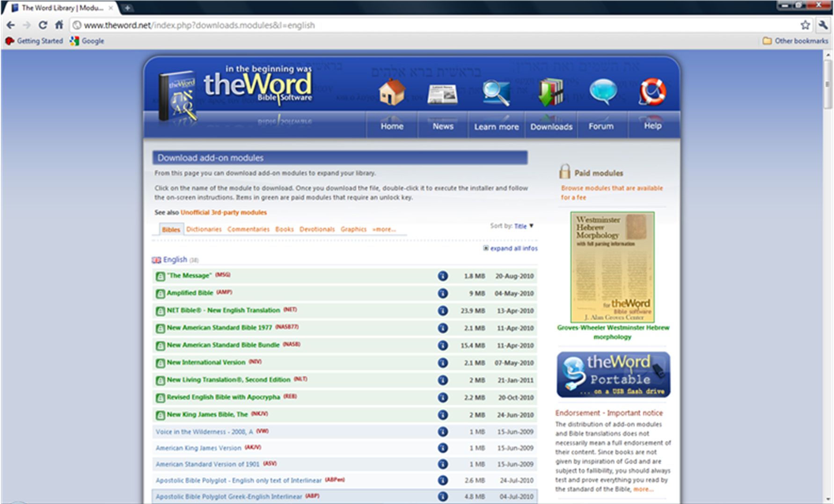Switch to the Commentaries tab
The image size is (834, 504).
(x=249, y=229)
